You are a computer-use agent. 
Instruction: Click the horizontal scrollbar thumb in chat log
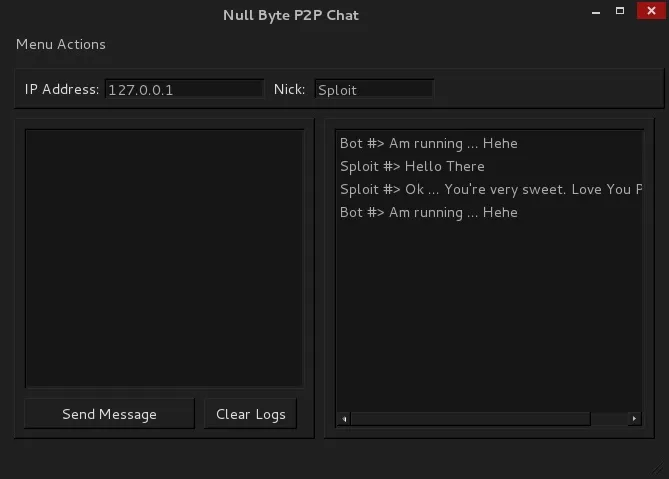pos(471,419)
